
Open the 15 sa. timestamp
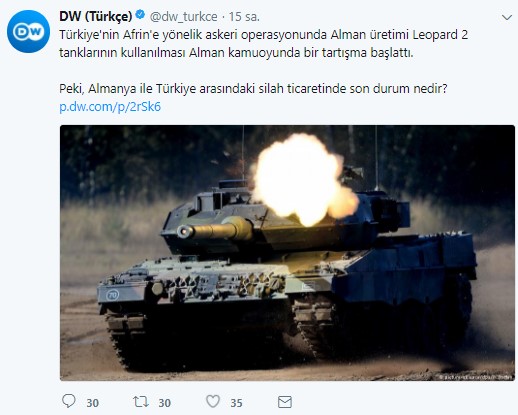tap(244, 16)
